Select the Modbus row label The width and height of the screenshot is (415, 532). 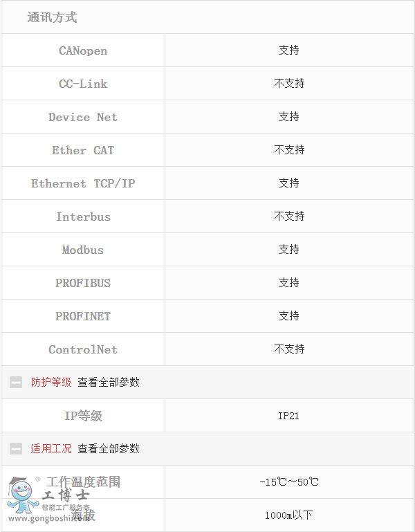click(x=83, y=250)
